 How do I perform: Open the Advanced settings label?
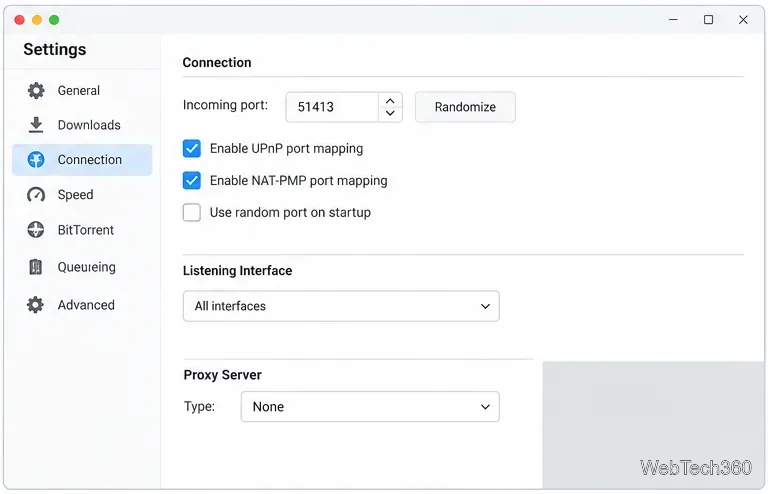pos(86,305)
